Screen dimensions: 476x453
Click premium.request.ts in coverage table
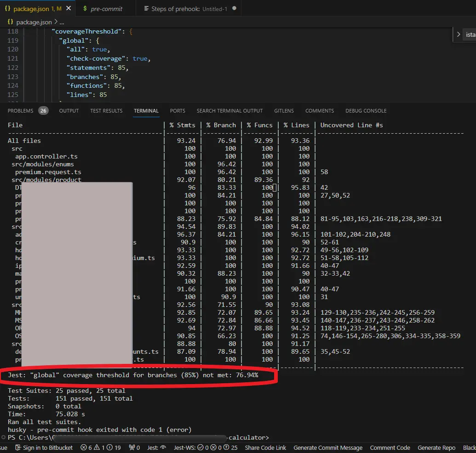[48, 172]
